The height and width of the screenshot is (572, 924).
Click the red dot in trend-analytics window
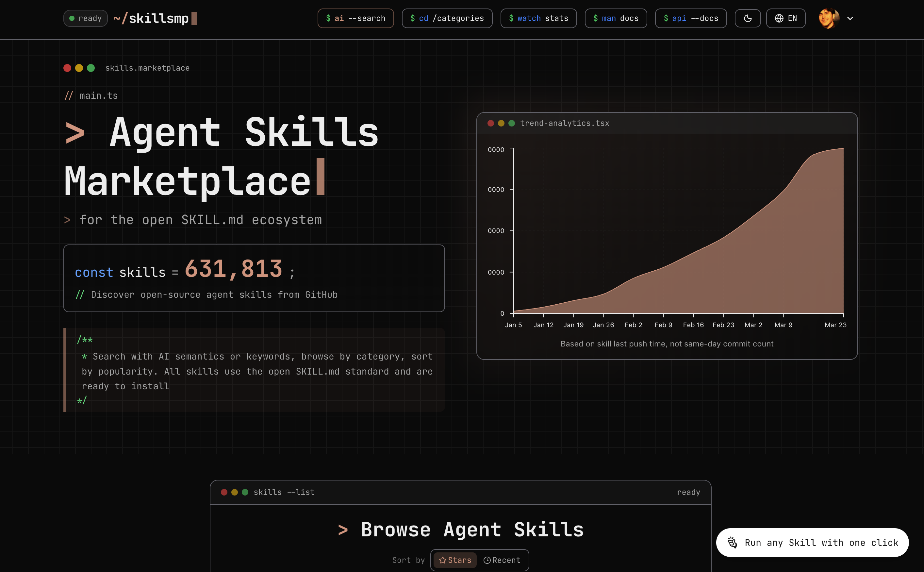pyautogui.click(x=491, y=123)
